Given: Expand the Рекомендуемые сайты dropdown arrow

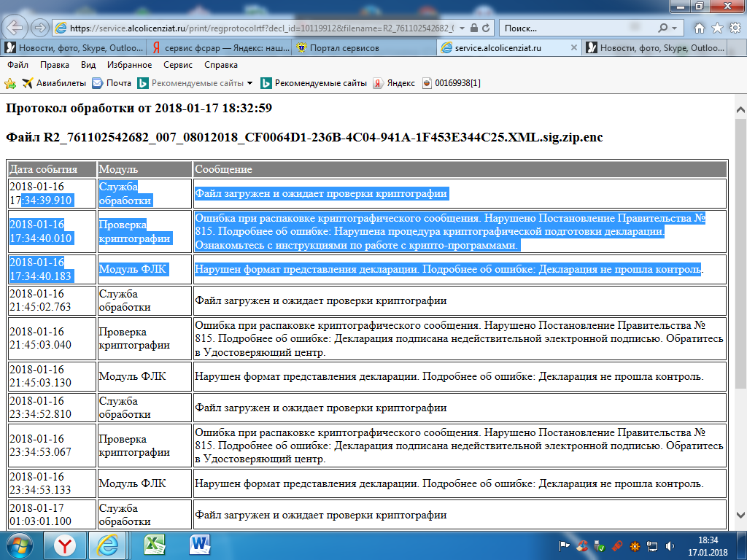Looking at the screenshot, I should pyautogui.click(x=249, y=83).
